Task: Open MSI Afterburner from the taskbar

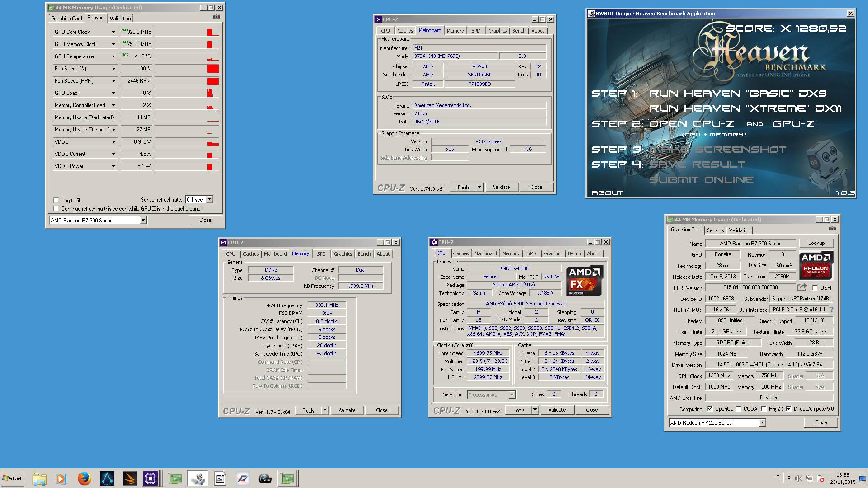Action: coord(265,479)
